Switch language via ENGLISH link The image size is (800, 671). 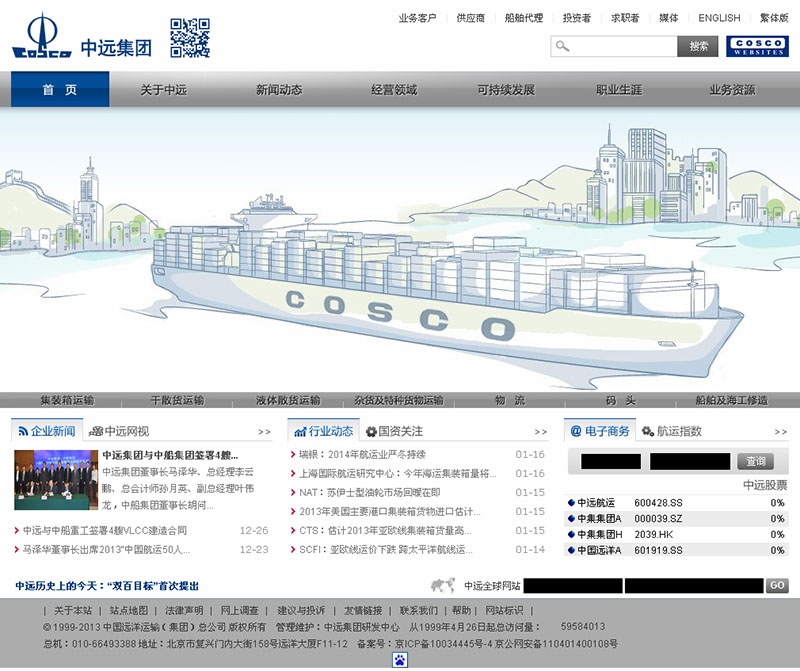[719, 18]
